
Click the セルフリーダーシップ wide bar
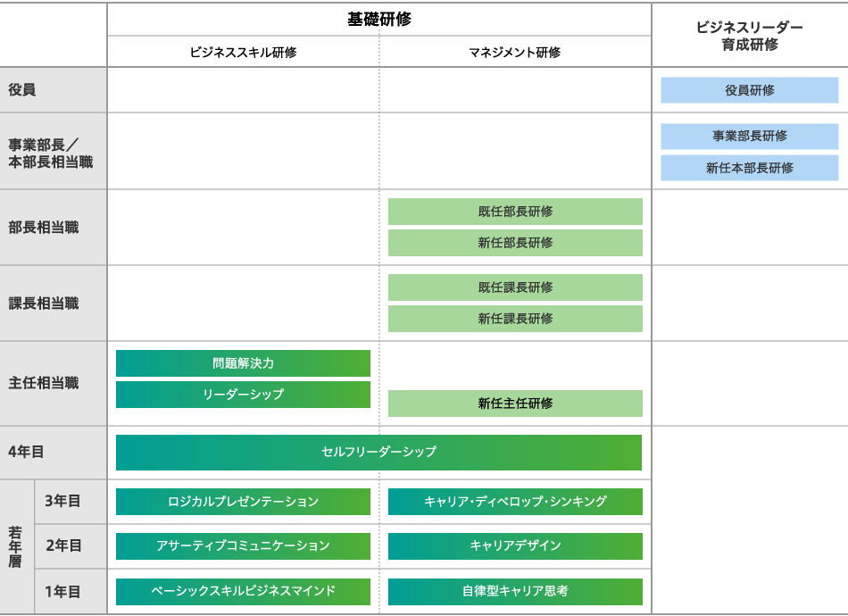pos(378,452)
